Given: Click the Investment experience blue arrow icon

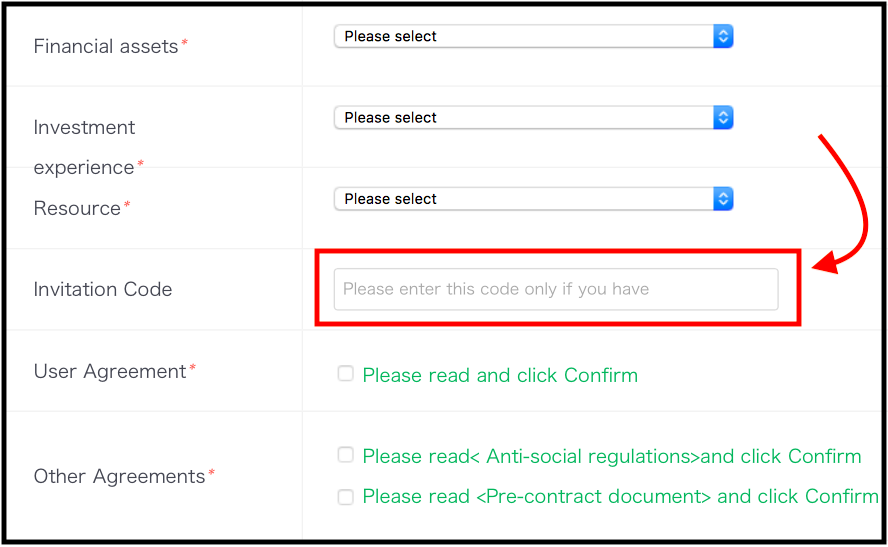Looking at the screenshot, I should point(723,118).
